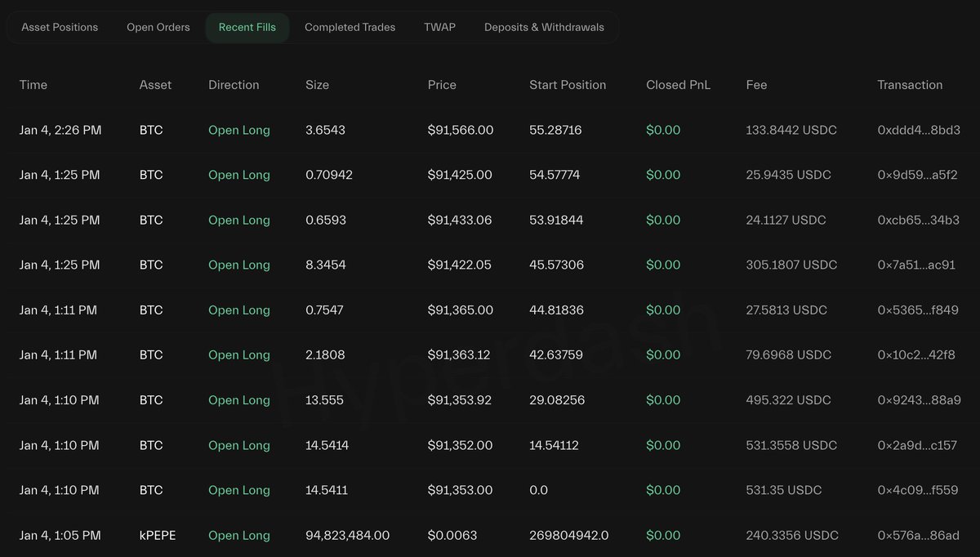This screenshot has height=557, width=980.
Task: Click transaction hash 0x10c2...42f8
Action: [916, 354]
